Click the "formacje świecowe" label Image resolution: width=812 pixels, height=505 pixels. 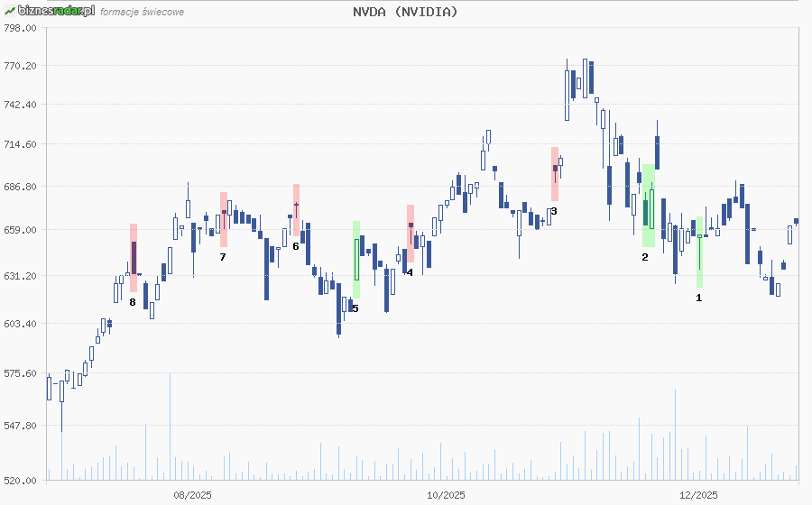(x=143, y=13)
